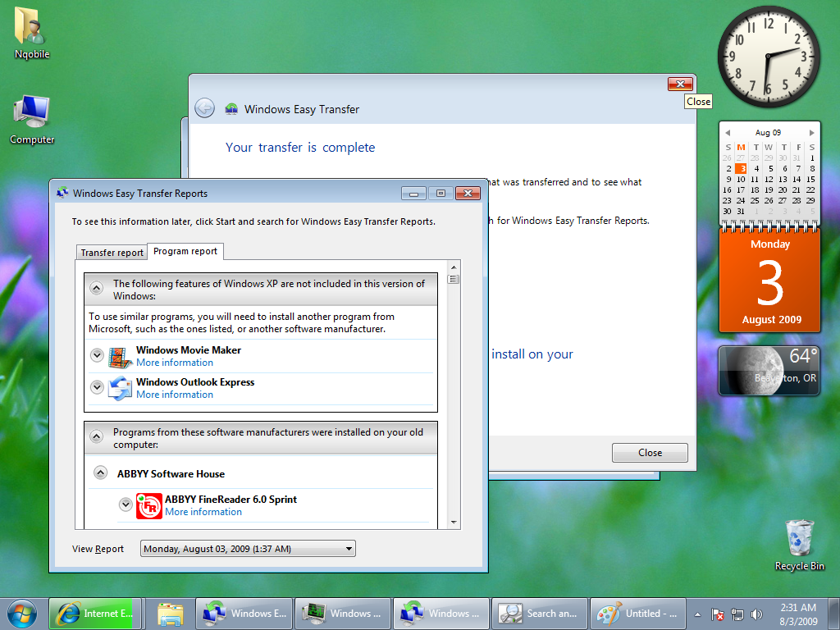Click the 64° temperature on weather gadget

[804, 356]
